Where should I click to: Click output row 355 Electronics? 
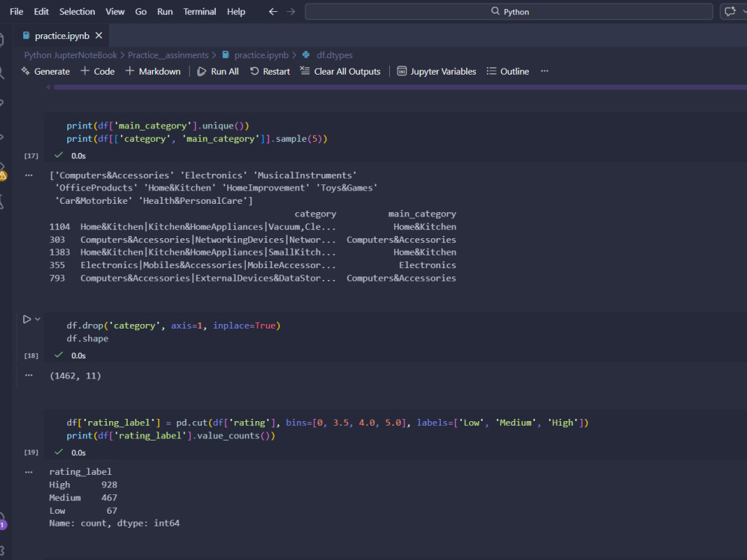(x=252, y=265)
